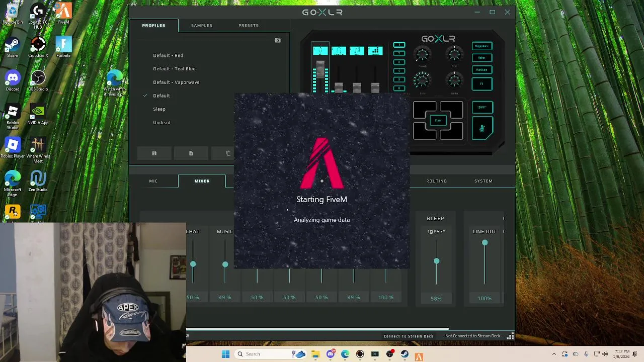Toggle the Hardtune effect button

482,70
